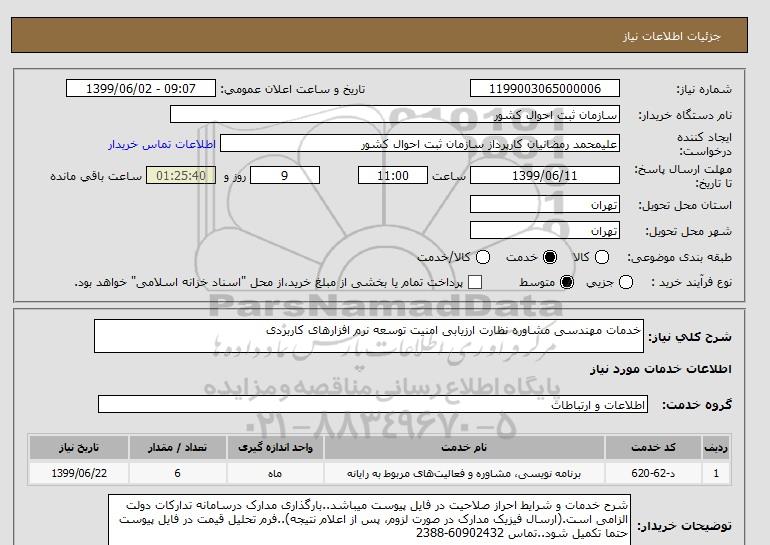Click the اطلاعات خدمات مورد نیاز section heading
The image size is (770, 545).
pyautogui.click(x=660, y=369)
